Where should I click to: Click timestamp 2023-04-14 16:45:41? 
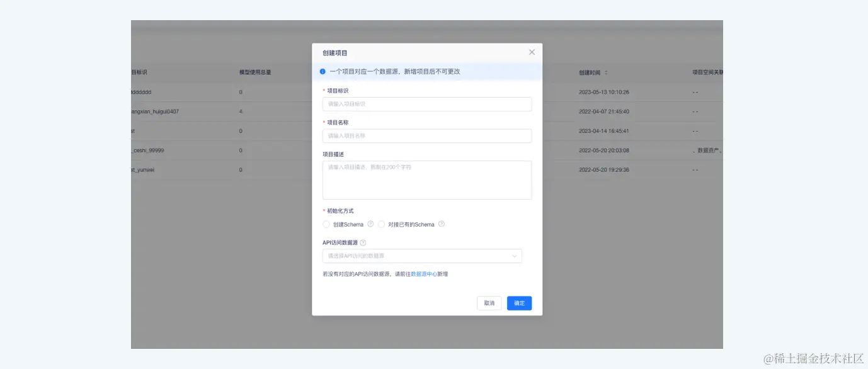pyautogui.click(x=604, y=131)
